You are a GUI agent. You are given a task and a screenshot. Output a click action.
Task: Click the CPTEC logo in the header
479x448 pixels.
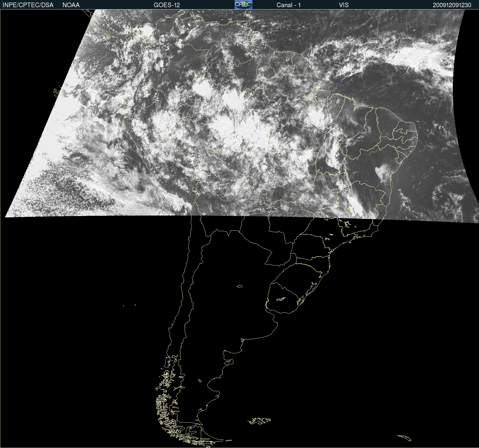(x=243, y=5)
